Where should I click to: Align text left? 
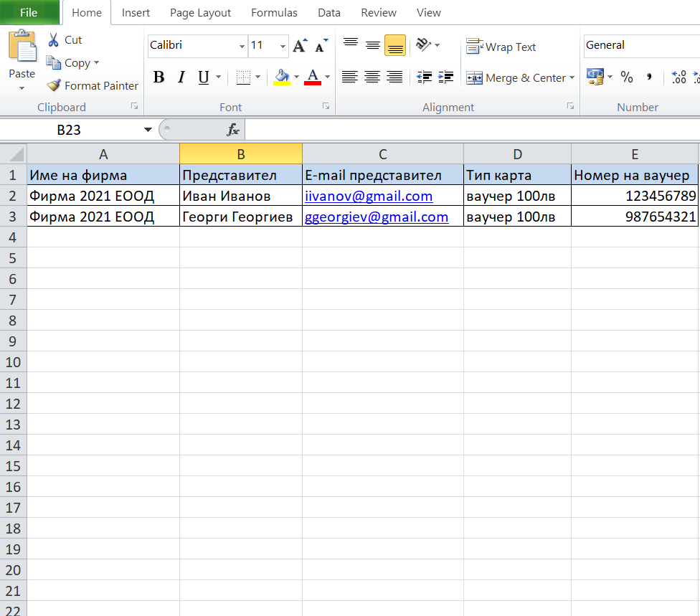(349, 77)
